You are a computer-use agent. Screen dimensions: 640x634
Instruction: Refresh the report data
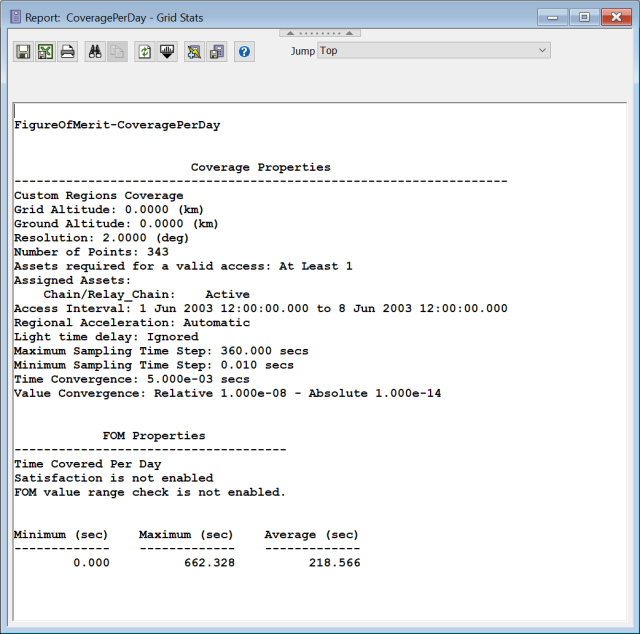[x=144, y=52]
